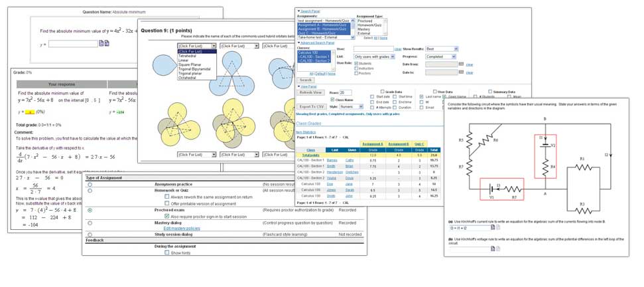Check the Duration checkbox under Grade Data
Viewport: 644px width, 287px height.
pos(395,108)
